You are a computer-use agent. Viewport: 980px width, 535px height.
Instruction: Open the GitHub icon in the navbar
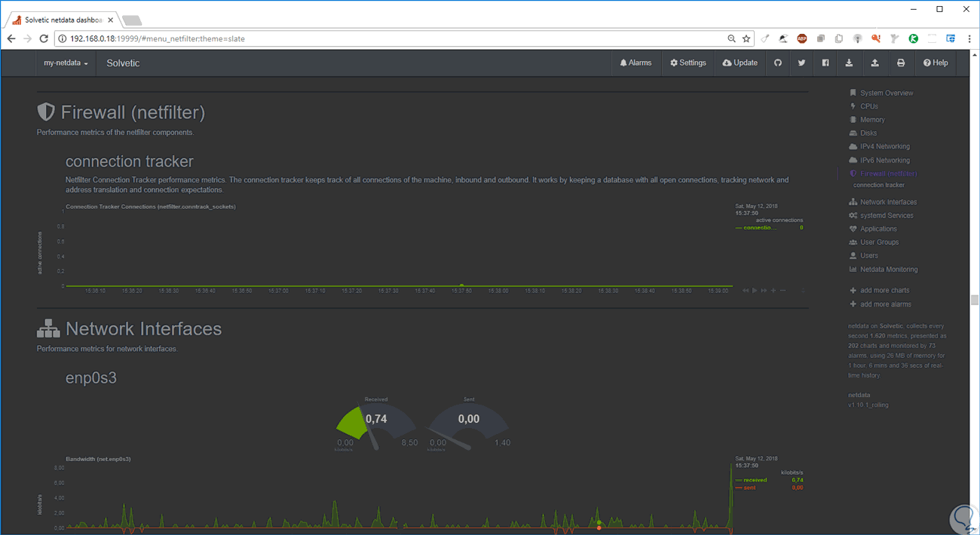[778, 63]
